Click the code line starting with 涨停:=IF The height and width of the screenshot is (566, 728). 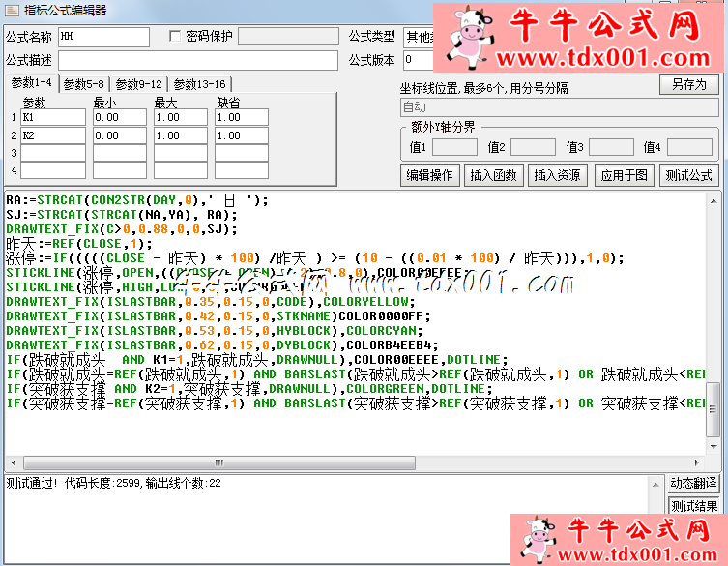coord(315,258)
